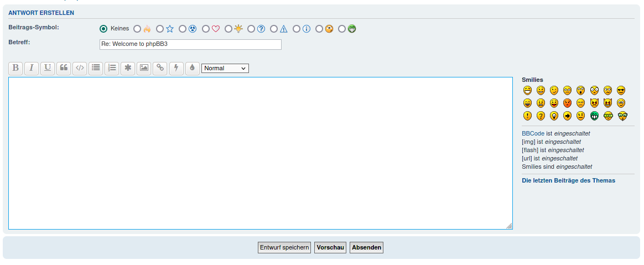Select the warning triangle post icon radio
This screenshot has width=644, height=265.
tap(273, 29)
